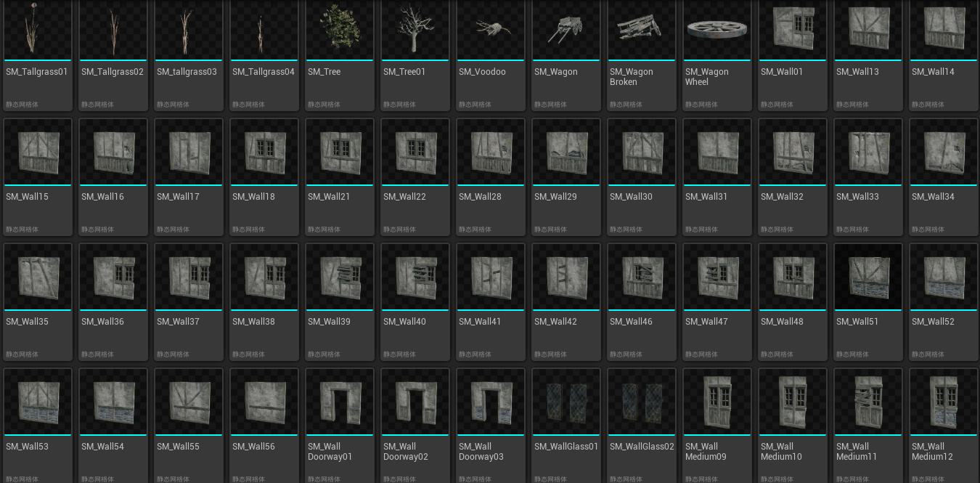
Task: Click the SM_Wall34 asset name
Action: click(933, 197)
